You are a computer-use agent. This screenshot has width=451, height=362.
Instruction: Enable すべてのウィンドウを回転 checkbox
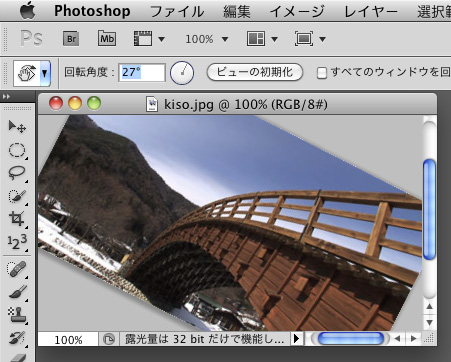(x=322, y=73)
